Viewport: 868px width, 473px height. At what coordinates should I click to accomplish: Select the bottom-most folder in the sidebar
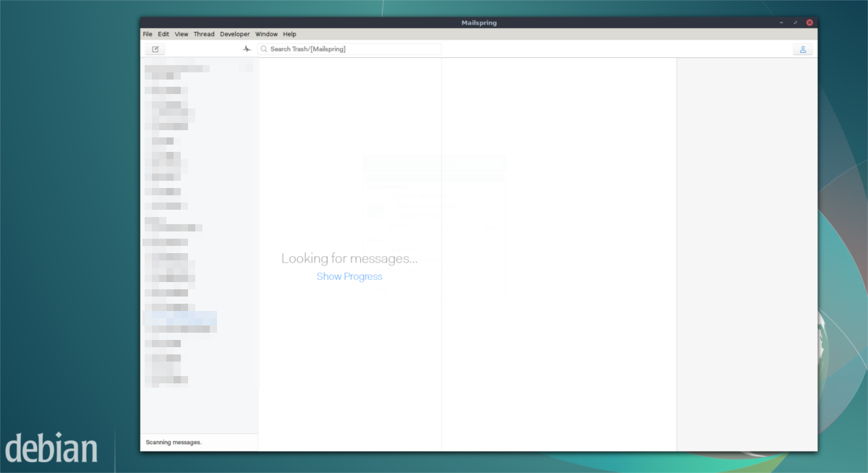click(165, 381)
